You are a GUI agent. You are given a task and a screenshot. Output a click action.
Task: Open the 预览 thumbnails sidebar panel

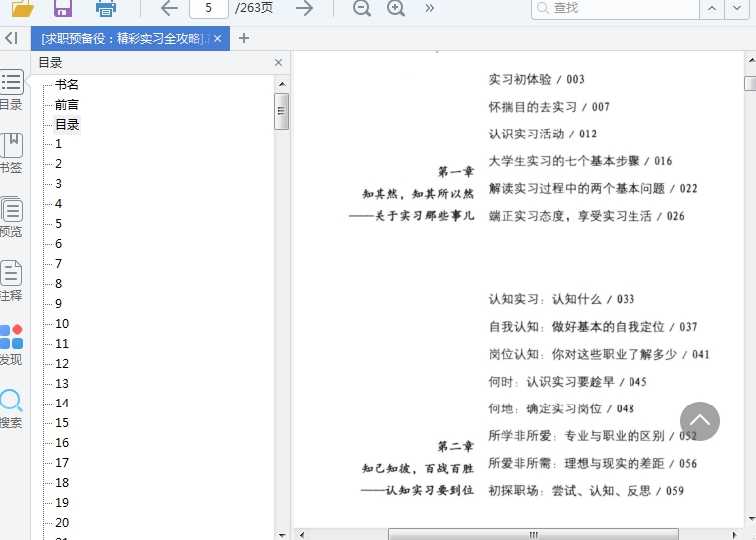coord(11,217)
